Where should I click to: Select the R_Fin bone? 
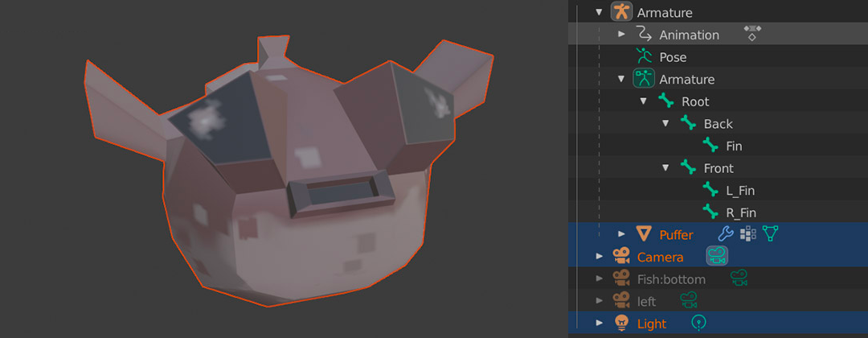pyautogui.click(x=739, y=212)
